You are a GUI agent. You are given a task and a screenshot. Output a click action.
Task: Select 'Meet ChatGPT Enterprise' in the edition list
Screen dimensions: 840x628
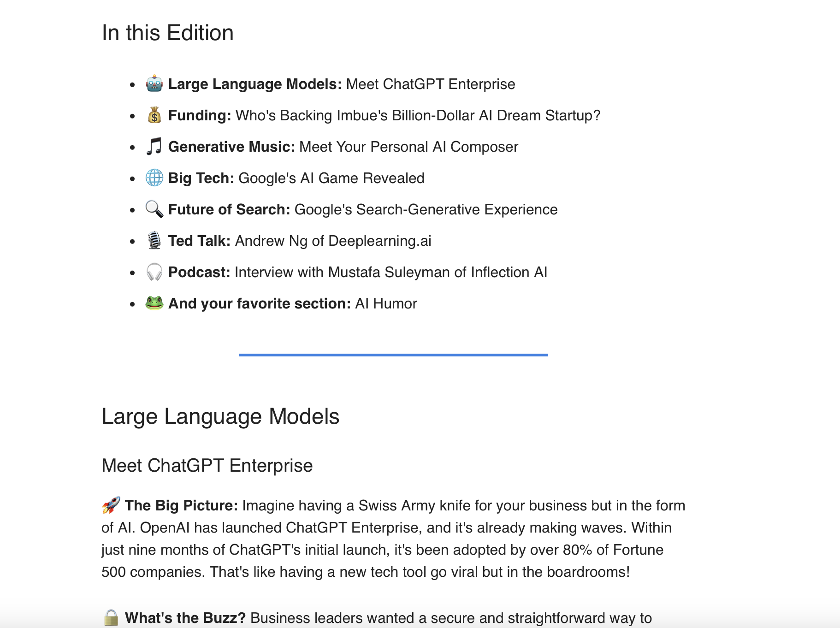point(431,84)
